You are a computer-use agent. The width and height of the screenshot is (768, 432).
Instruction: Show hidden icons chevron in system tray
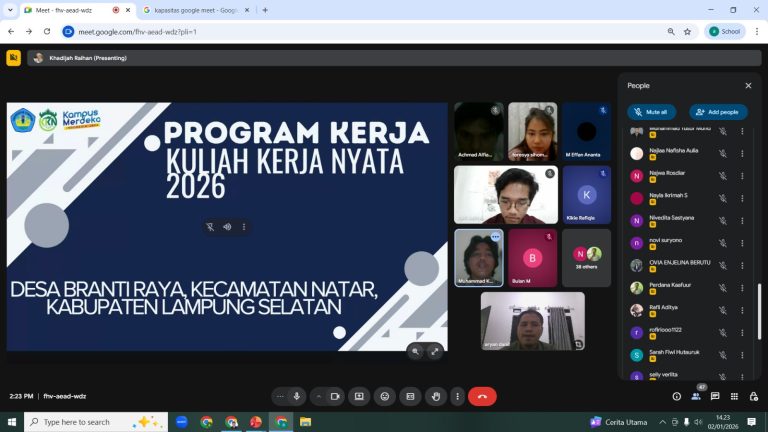tap(662, 422)
